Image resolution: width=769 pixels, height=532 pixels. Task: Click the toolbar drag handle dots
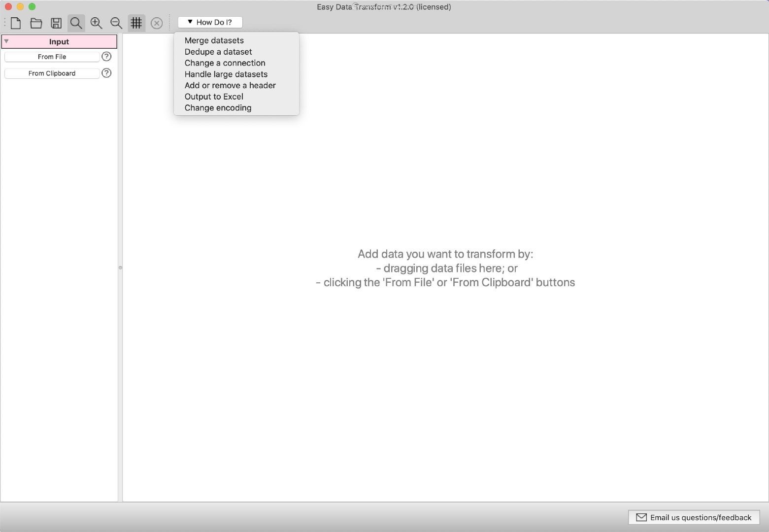click(x=5, y=23)
